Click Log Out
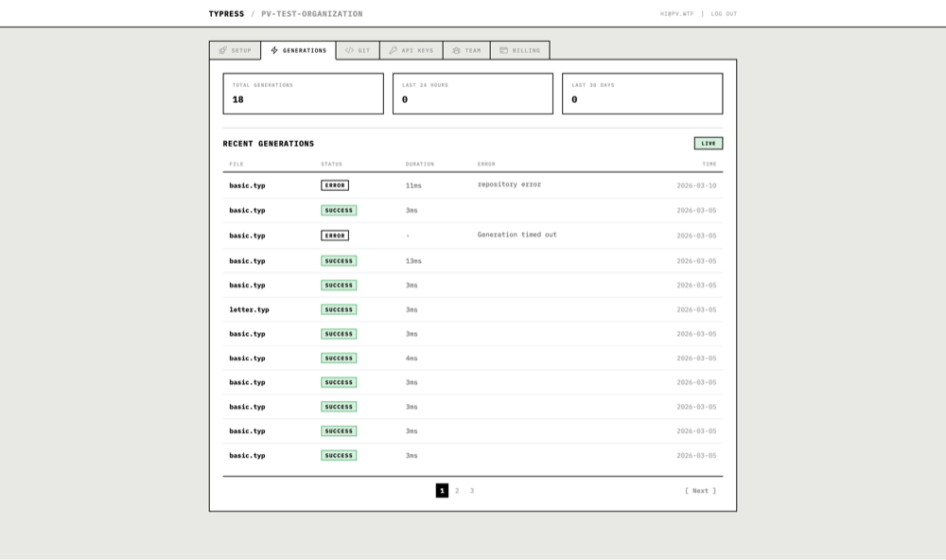Screen dimensions: 946x560 [x=724, y=14]
